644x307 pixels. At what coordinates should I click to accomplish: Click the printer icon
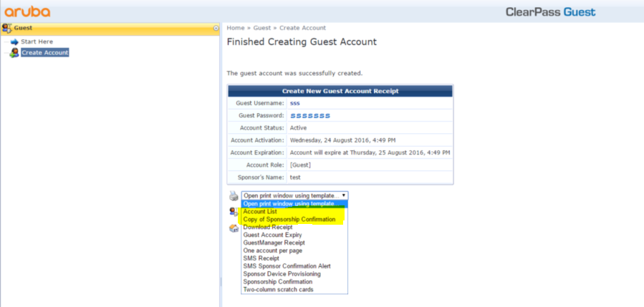click(x=234, y=195)
